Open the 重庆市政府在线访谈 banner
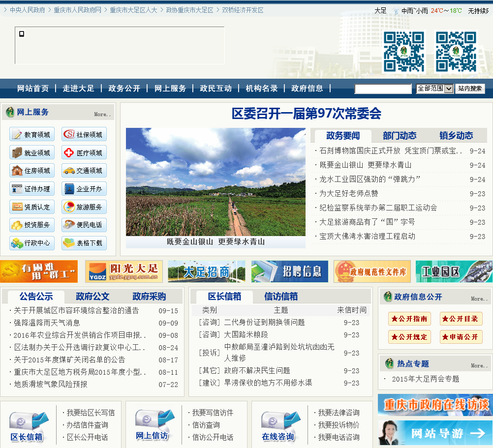 [435, 405]
